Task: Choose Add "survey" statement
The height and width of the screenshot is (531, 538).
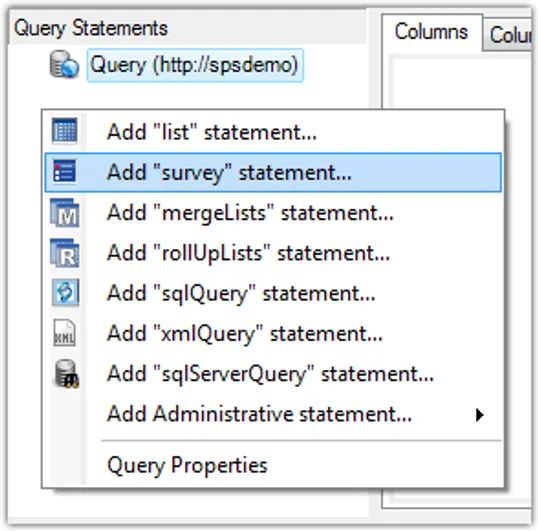Action: coord(273,172)
